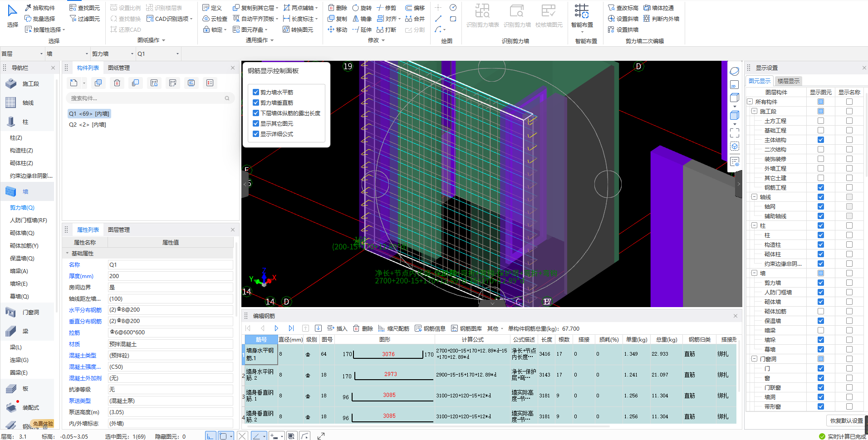Select 砌体墙(Q) in navigation list
Image resolution: width=868 pixels, height=440 pixels.
click(x=22, y=233)
